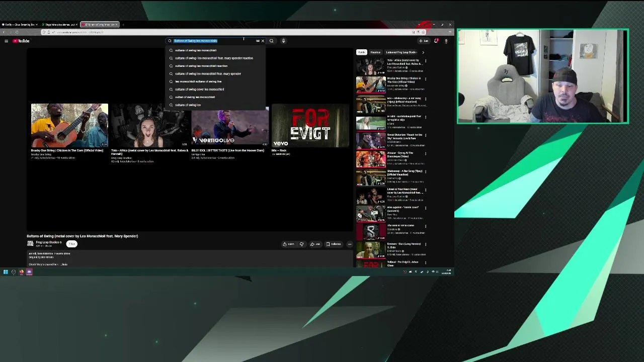Subscribe to Frog Leap Studios with Tilaa button
This screenshot has width=644, height=362.
point(72,244)
